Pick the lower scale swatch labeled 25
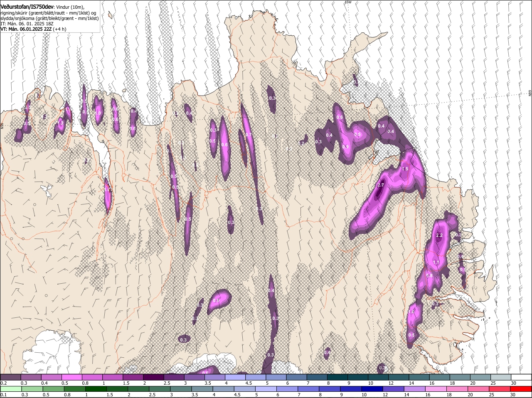This screenshot has height=398, width=532. (x=500, y=389)
